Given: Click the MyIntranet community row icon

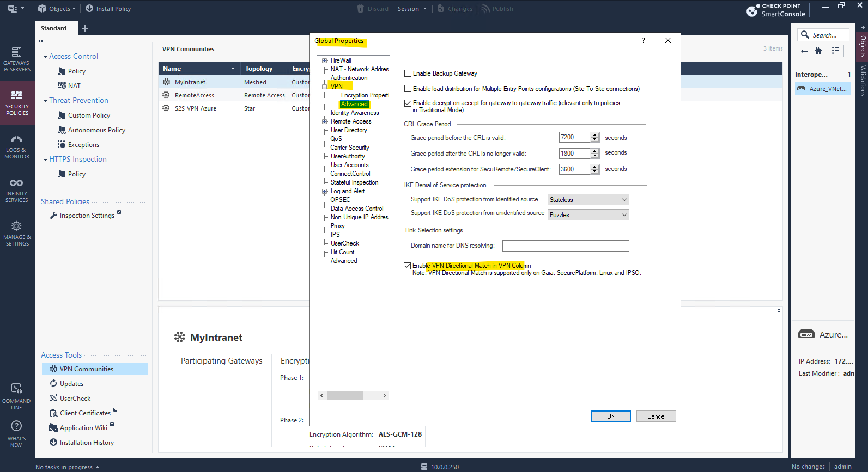Looking at the screenshot, I should tap(166, 82).
